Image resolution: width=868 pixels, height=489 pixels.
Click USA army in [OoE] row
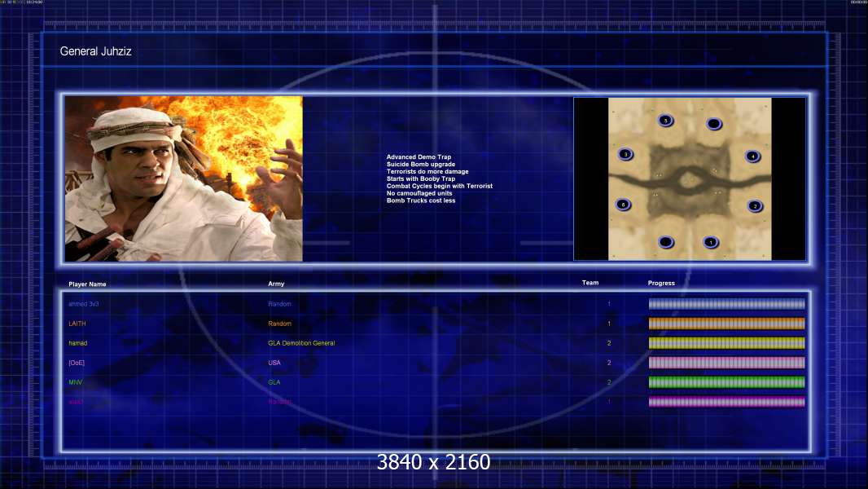click(x=274, y=363)
